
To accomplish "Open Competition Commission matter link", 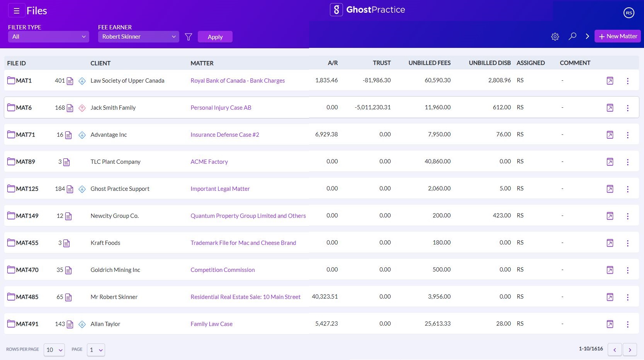I will pos(223,270).
